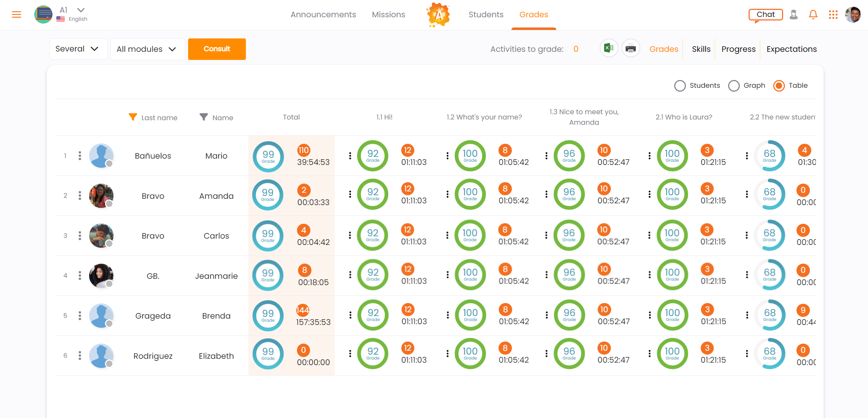The width and height of the screenshot is (868, 418).
Task: Select the Students view radio button
Action: pos(680,86)
